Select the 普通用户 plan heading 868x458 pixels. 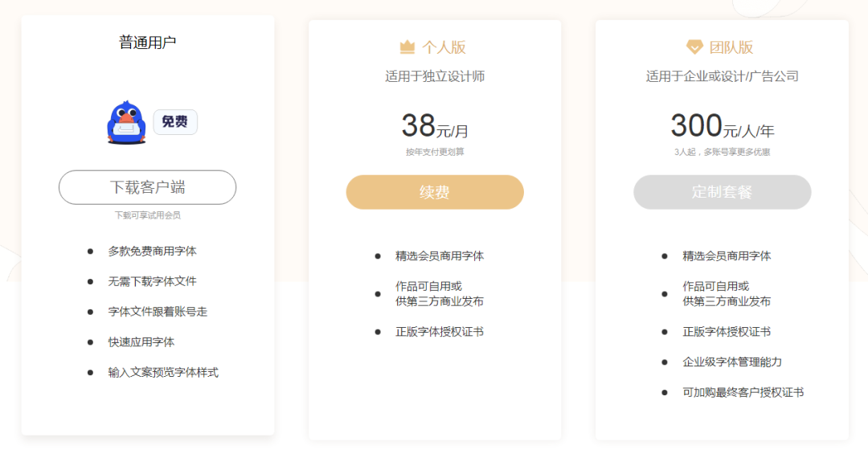pos(148,43)
